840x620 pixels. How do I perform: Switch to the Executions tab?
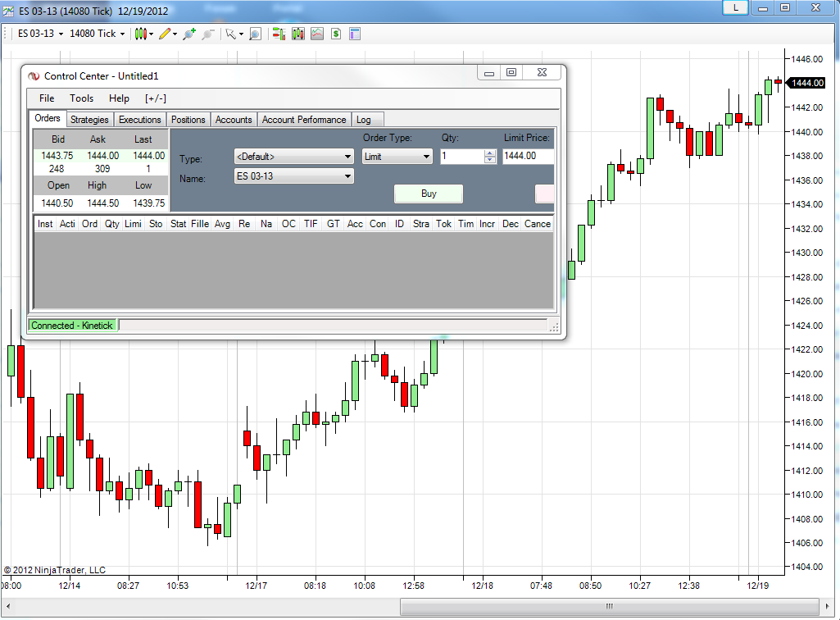[x=140, y=120]
